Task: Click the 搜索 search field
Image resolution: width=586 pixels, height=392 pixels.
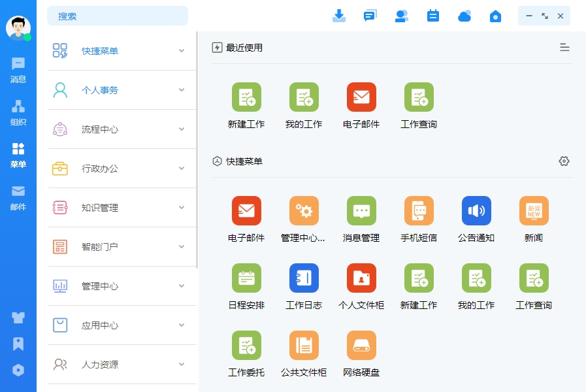Action: point(118,16)
